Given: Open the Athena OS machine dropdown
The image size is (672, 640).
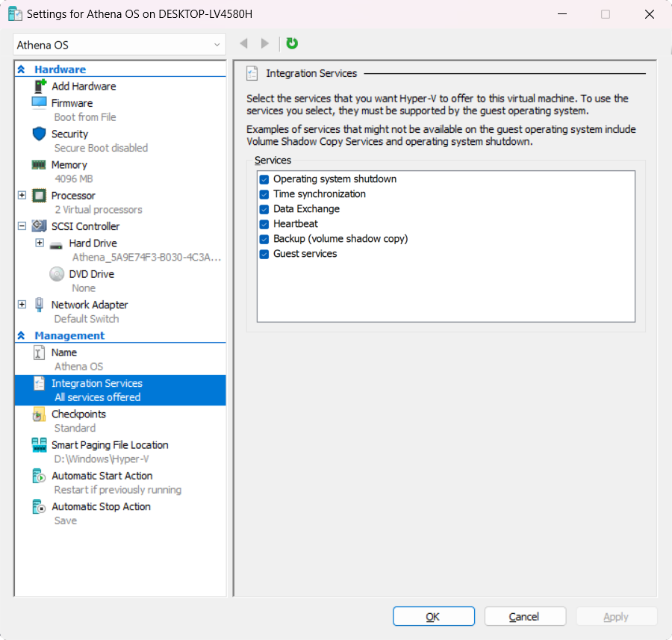Looking at the screenshot, I should click(x=218, y=44).
